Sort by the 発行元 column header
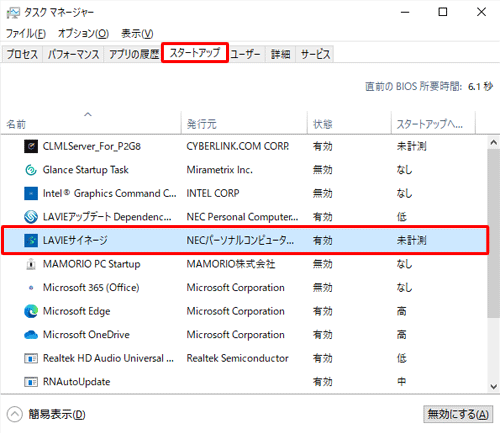 coord(244,123)
